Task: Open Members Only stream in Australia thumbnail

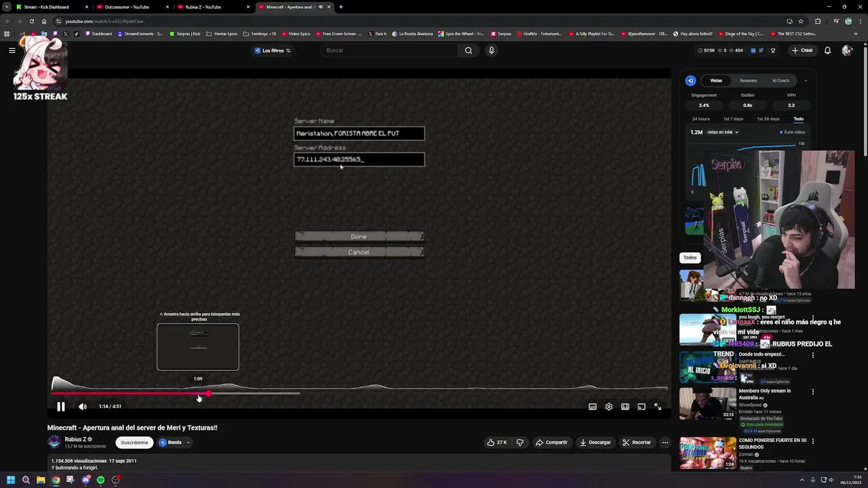Action: click(x=707, y=403)
